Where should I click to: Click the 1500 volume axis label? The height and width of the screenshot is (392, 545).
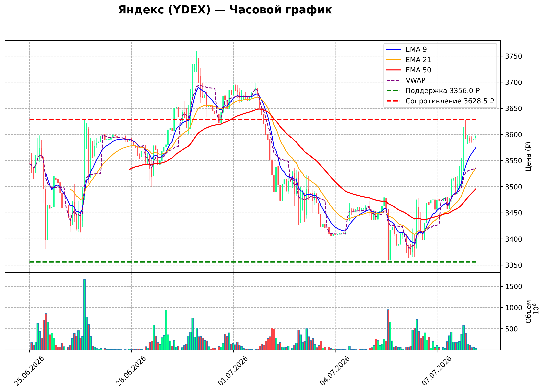pyautogui.click(x=514, y=287)
